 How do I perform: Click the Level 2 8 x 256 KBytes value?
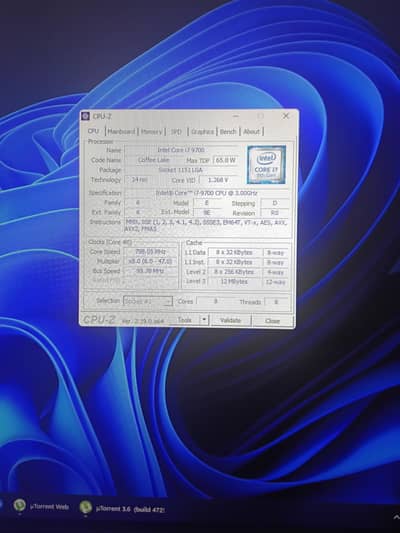tap(234, 272)
